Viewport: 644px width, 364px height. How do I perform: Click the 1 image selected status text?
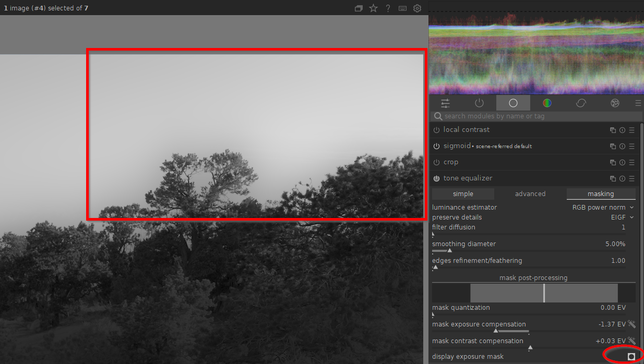tap(46, 8)
